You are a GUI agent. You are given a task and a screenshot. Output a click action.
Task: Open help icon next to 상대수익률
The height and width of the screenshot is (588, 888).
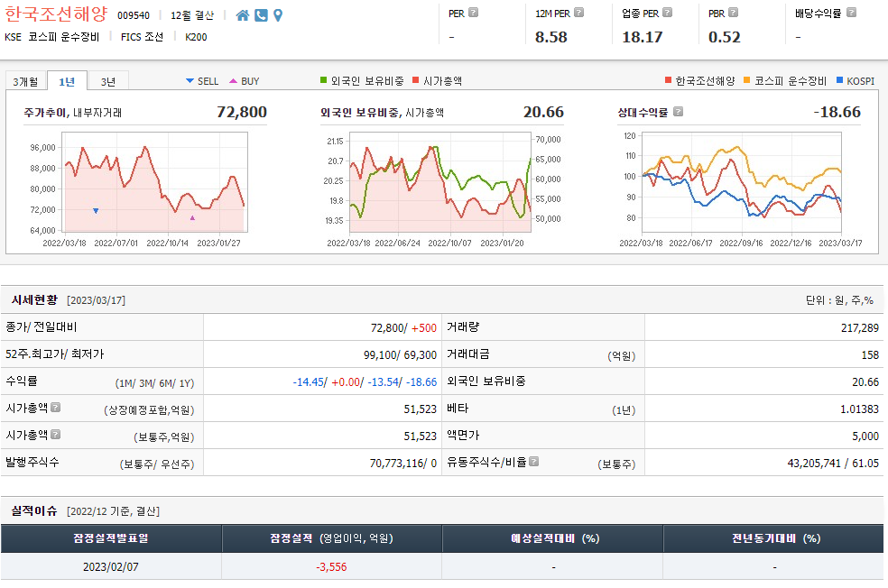678,112
